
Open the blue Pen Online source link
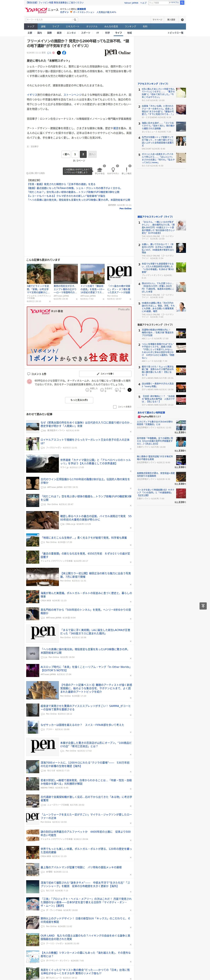click(x=125, y=208)
